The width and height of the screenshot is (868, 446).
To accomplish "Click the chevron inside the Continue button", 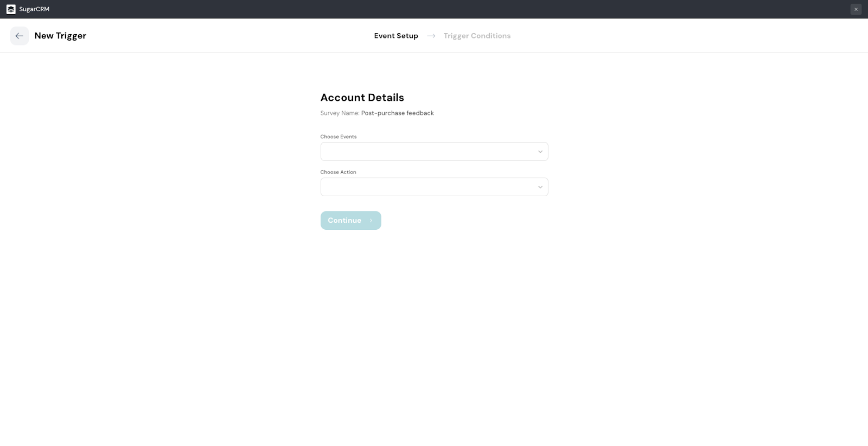I will click(x=371, y=221).
